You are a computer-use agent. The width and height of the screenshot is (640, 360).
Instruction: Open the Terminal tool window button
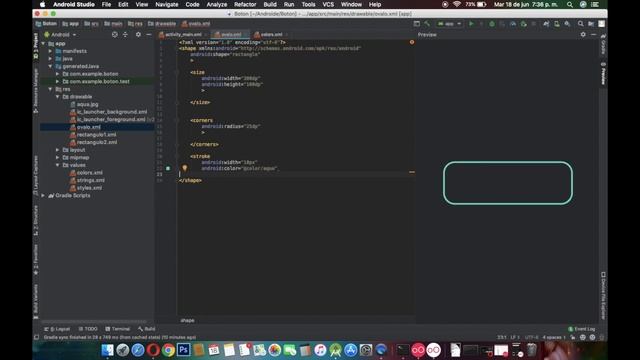tap(118, 329)
